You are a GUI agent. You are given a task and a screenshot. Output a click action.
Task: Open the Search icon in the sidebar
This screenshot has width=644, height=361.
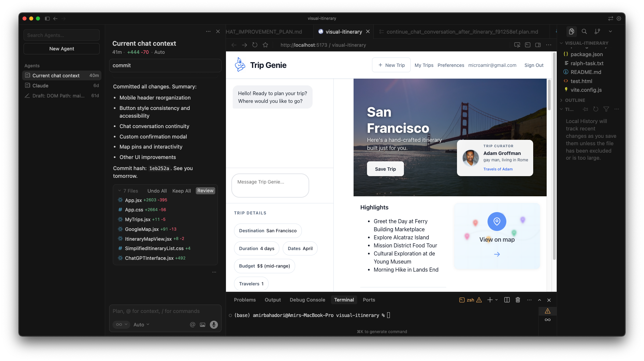pyautogui.click(x=584, y=31)
